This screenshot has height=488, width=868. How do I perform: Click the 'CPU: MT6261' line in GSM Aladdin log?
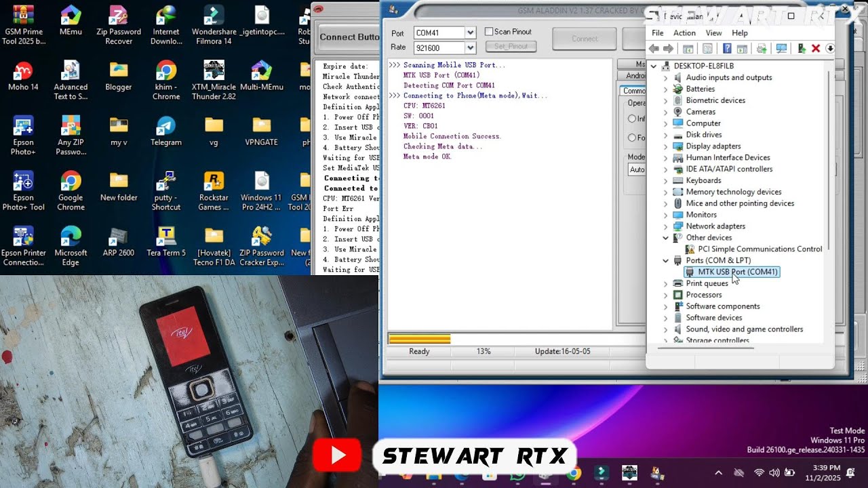pos(425,106)
